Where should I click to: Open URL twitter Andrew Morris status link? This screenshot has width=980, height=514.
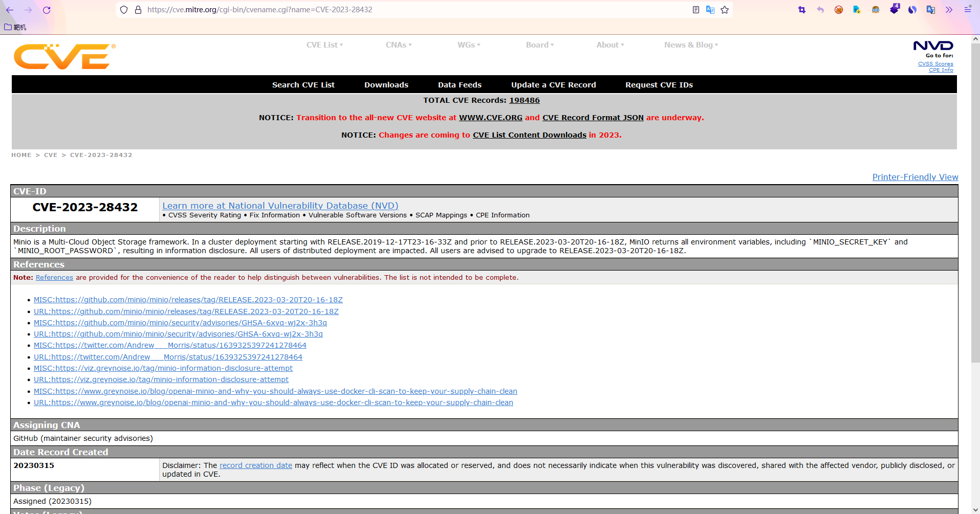click(168, 357)
